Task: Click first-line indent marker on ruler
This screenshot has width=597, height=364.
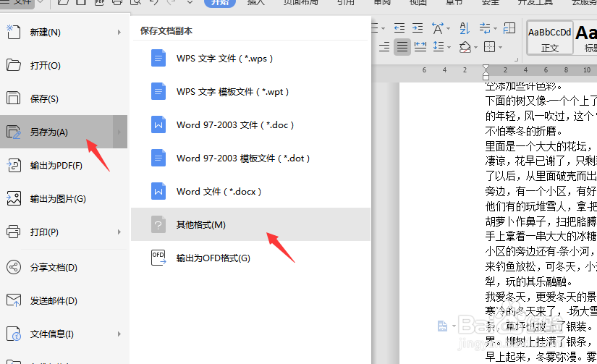Action: (x=486, y=68)
